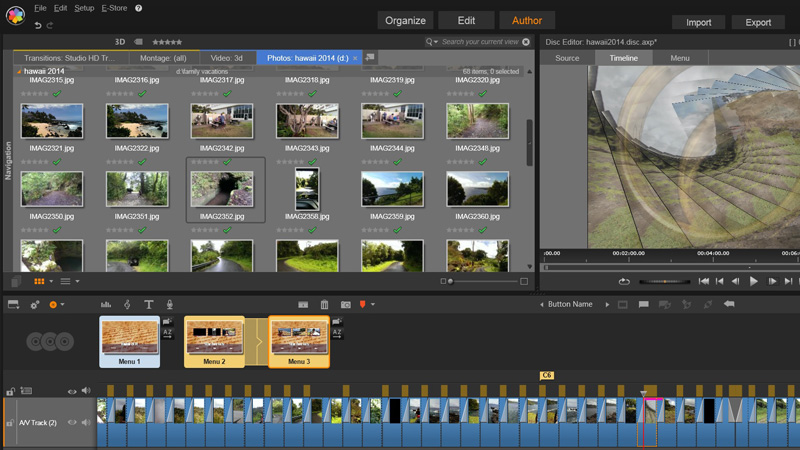Click the audio mixer icon in timeline toolbar
Screen dimensions: 800x450
point(106,304)
